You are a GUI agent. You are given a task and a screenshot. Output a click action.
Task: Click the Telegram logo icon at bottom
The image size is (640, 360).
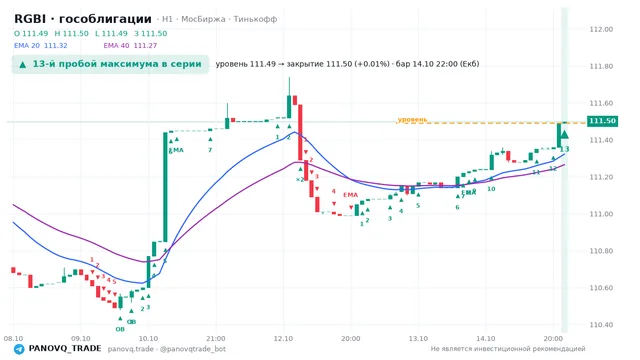click(19, 349)
